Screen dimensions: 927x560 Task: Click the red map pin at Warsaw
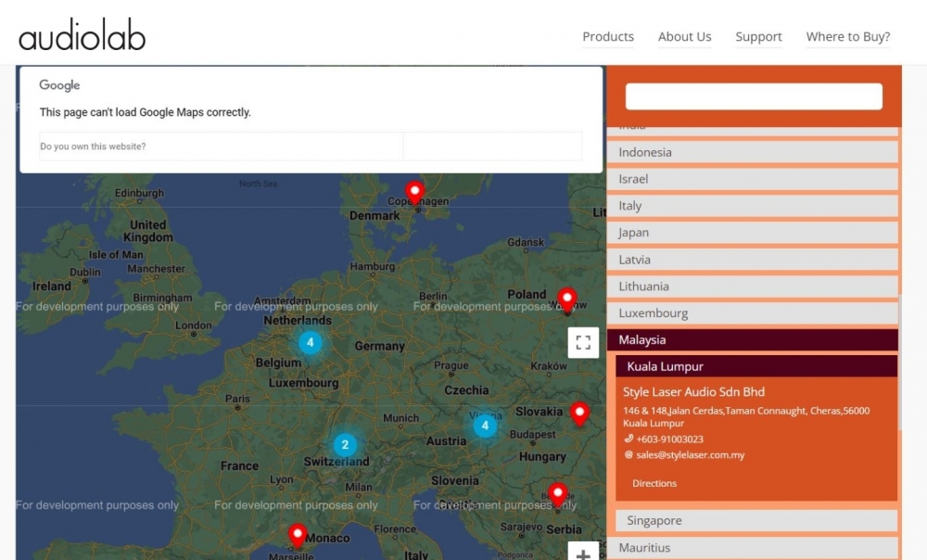pos(567,299)
